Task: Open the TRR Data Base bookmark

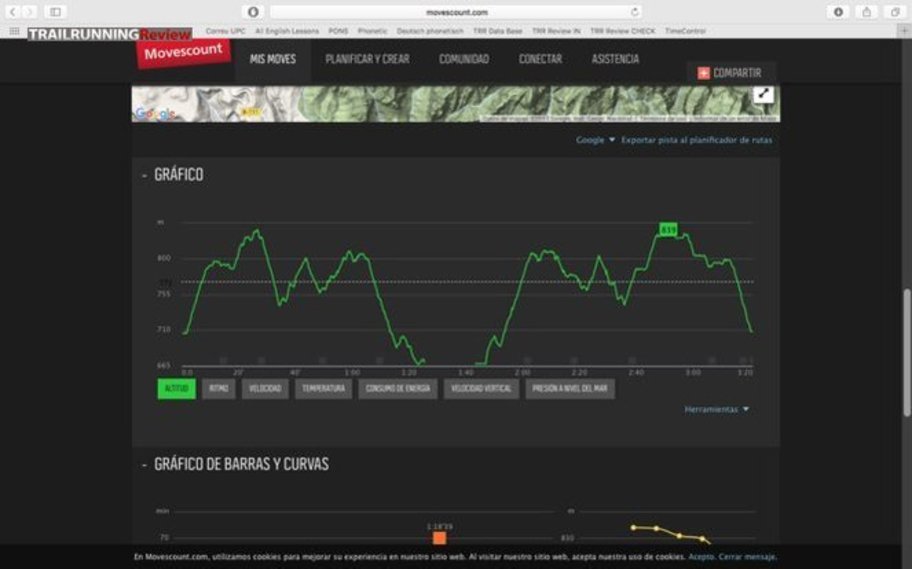Action: tap(497, 31)
